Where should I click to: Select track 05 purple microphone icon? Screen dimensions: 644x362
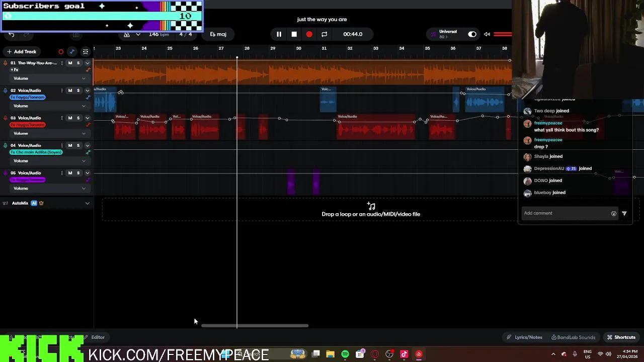pyautogui.click(x=6, y=173)
